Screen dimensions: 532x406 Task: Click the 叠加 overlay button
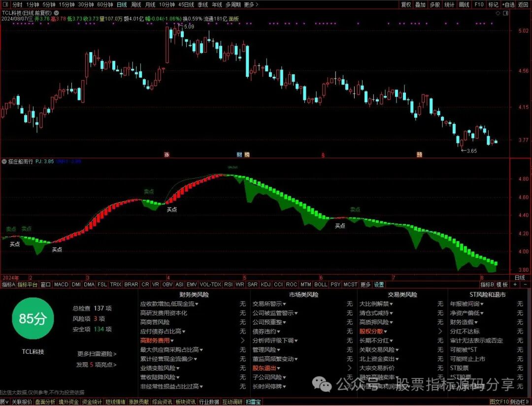[420, 4]
